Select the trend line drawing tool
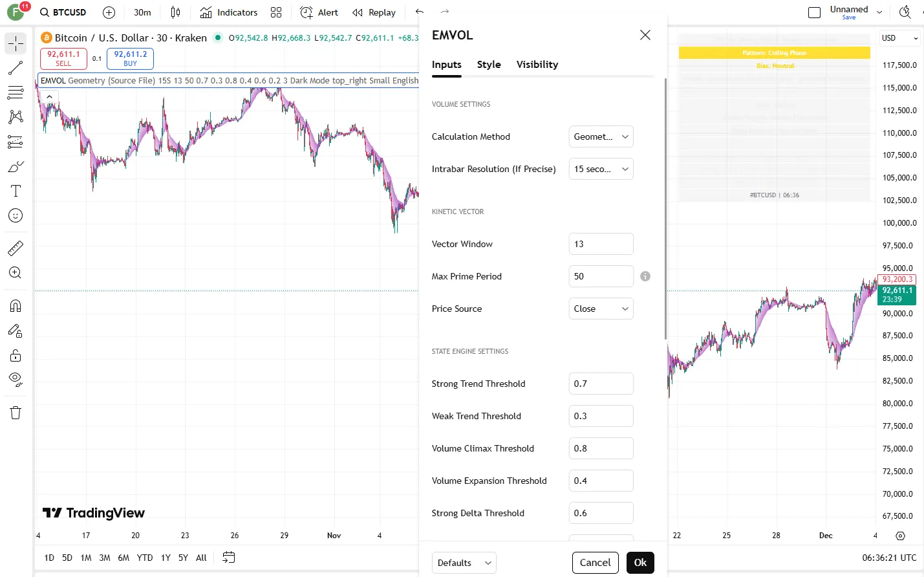924x577 pixels. click(x=16, y=68)
